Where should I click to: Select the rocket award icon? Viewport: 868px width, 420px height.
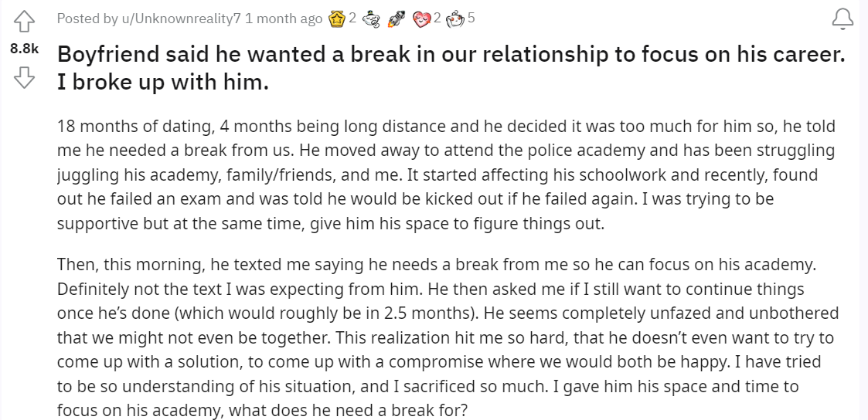tap(395, 19)
